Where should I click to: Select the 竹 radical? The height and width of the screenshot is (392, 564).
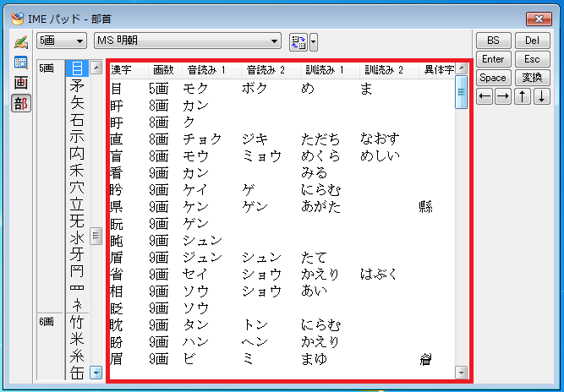point(77,322)
